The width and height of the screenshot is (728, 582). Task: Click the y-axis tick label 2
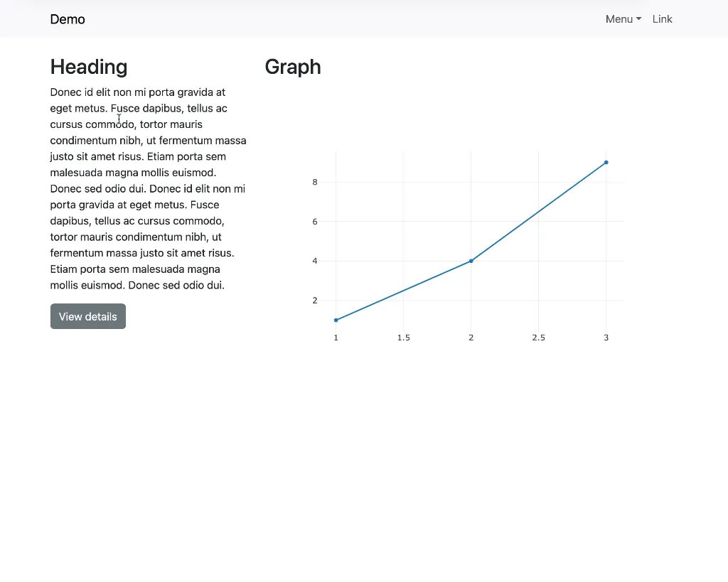click(315, 301)
